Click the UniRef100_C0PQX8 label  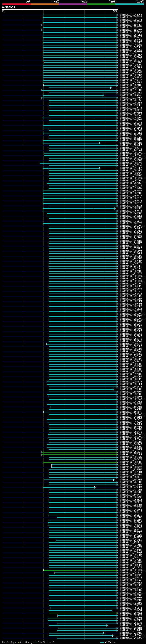(131, 70)
